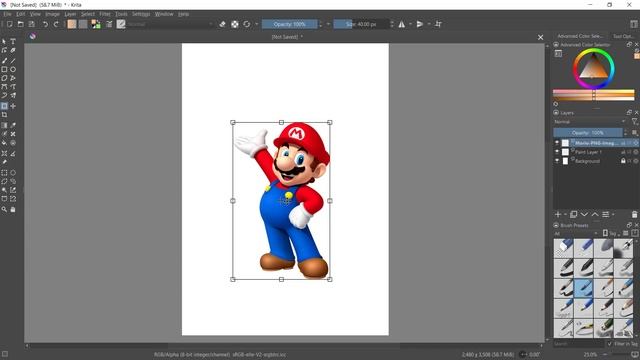Open the Filter menu
The width and height of the screenshot is (640, 360).
point(105,14)
